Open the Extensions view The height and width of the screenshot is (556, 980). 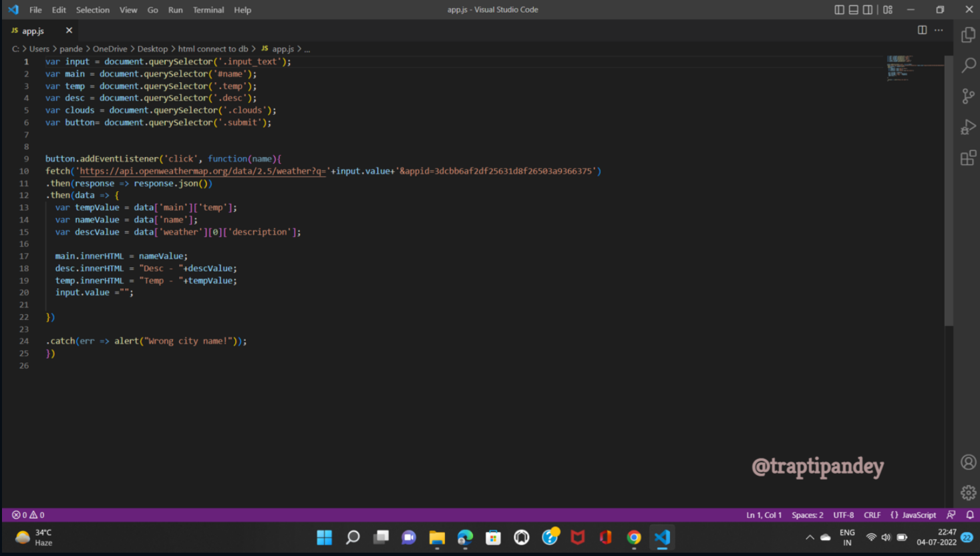click(968, 158)
